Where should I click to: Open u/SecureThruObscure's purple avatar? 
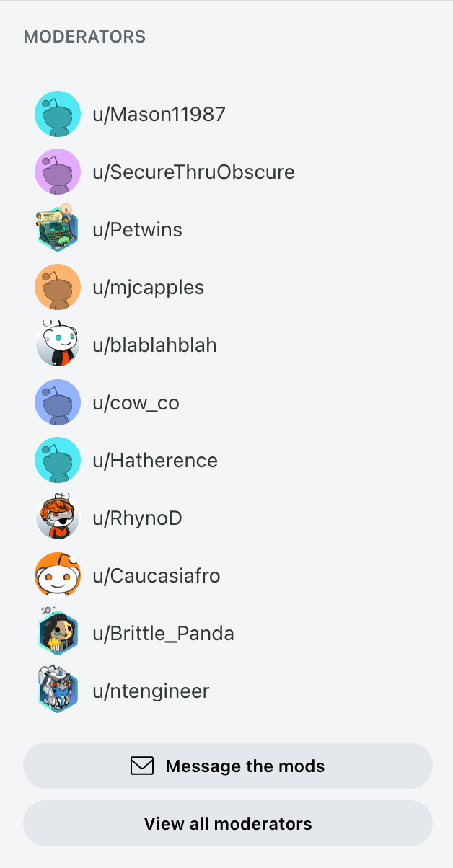(x=58, y=172)
